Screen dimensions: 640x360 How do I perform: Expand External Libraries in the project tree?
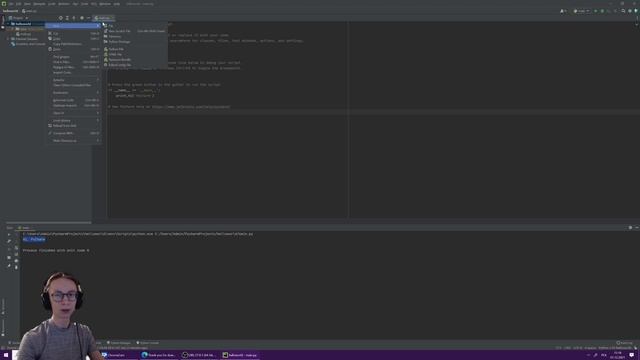(x=8, y=39)
